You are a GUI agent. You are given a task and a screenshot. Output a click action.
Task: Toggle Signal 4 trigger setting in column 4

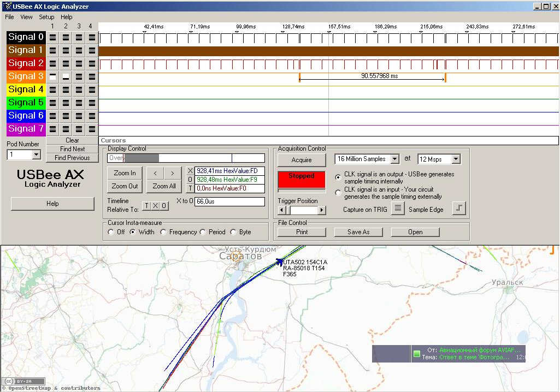[92, 90]
